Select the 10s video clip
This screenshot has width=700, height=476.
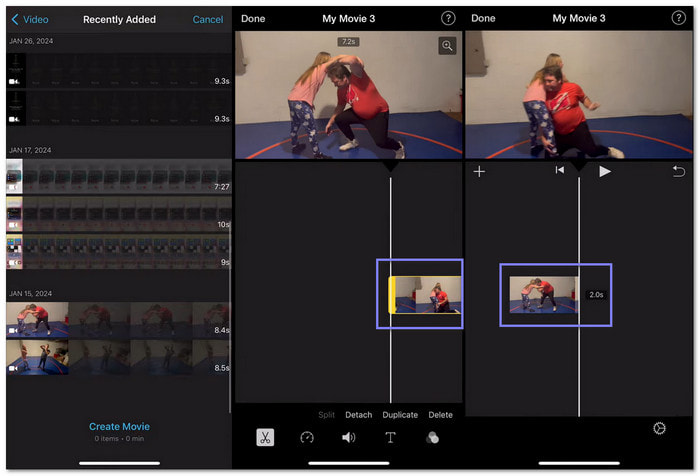[x=119, y=214]
